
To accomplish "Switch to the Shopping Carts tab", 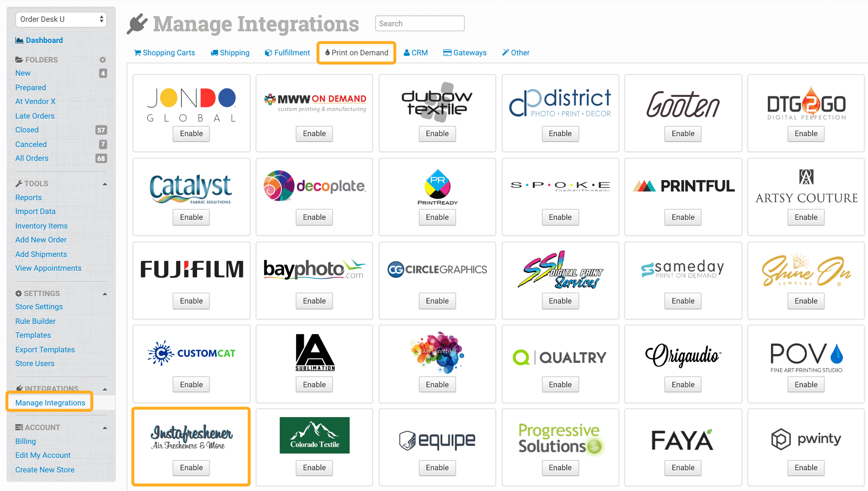I will tap(165, 53).
